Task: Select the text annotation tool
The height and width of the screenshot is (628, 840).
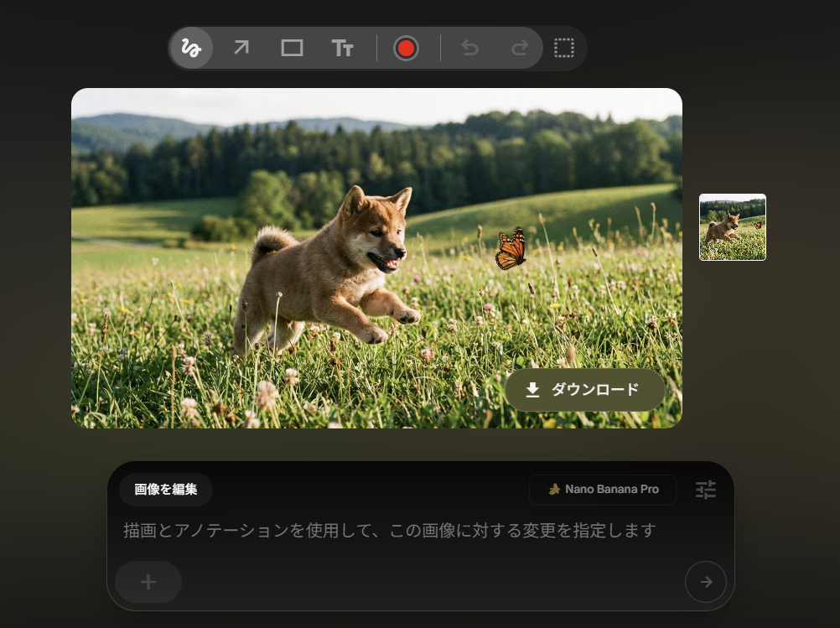Action: pos(342,49)
